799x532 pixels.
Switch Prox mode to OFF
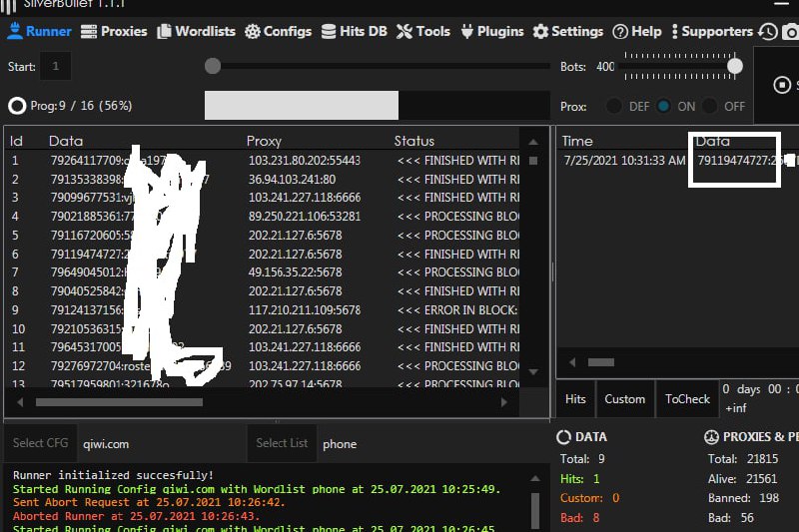pyautogui.click(x=710, y=106)
